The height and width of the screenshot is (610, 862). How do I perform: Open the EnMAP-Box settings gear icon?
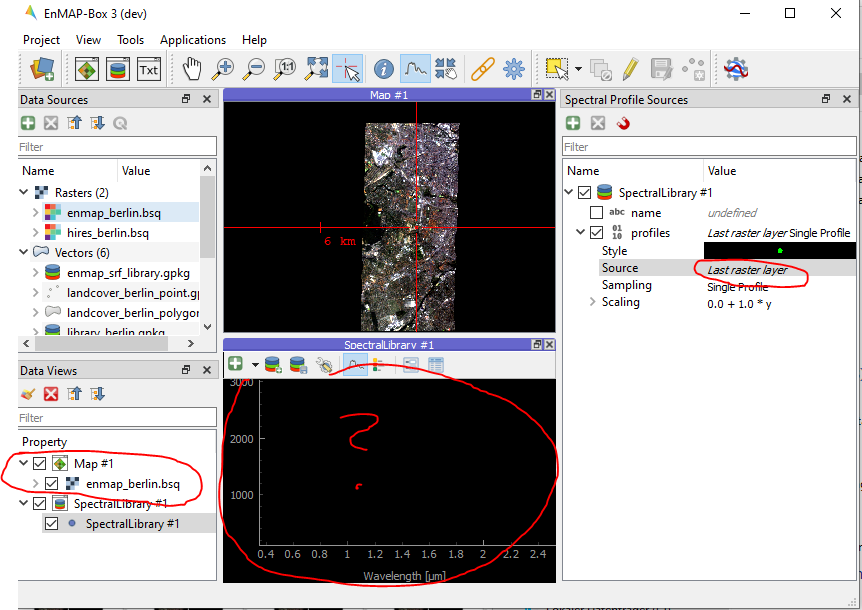pos(513,69)
